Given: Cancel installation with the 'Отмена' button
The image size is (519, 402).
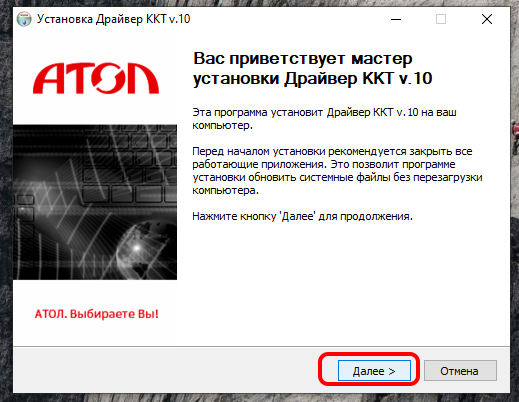Looking at the screenshot, I should pos(460,370).
